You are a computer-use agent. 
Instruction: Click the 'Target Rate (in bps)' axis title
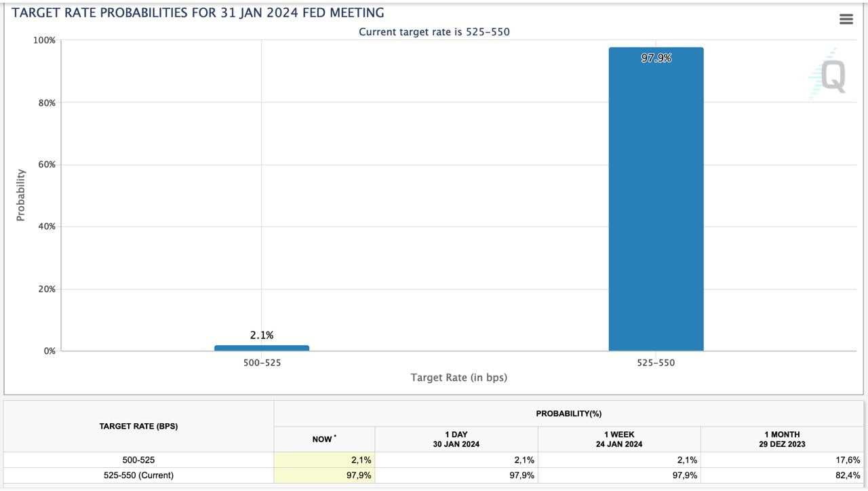(458, 377)
